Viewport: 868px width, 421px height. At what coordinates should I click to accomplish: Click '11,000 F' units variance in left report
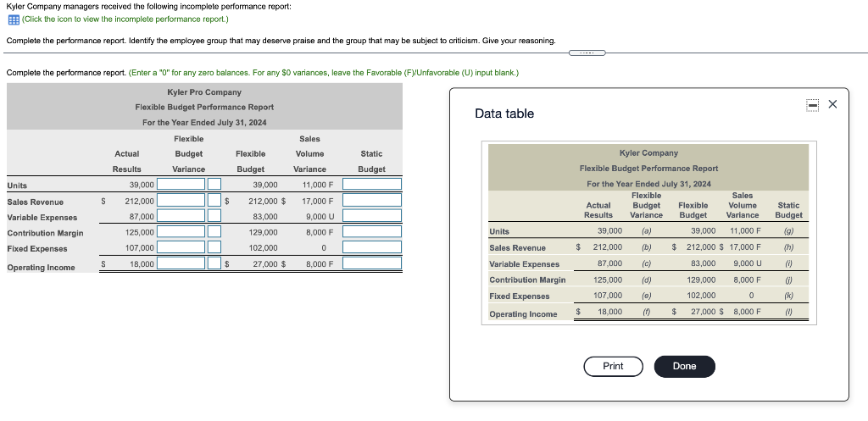[318, 186]
